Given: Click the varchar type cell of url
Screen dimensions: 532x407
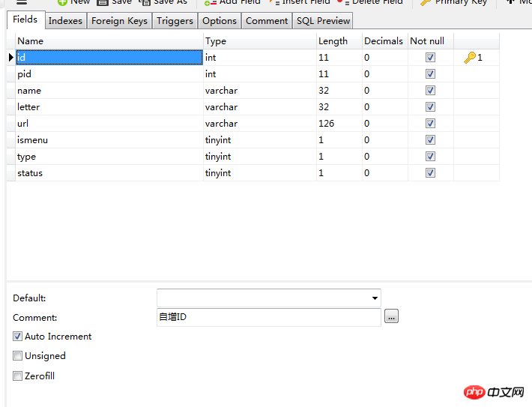Looking at the screenshot, I should pos(260,124).
